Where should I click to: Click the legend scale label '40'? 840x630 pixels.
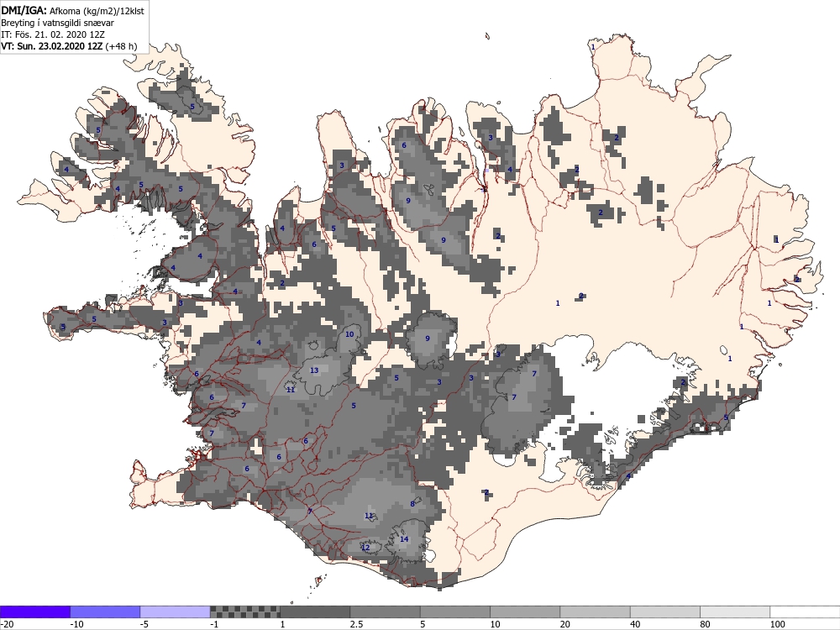point(635,624)
